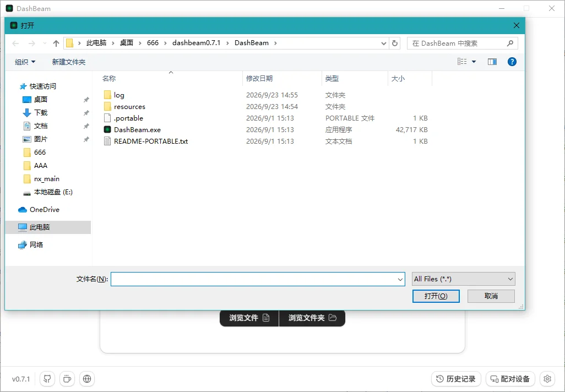Unpin 文档 using its pin icon

click(86, 127)
